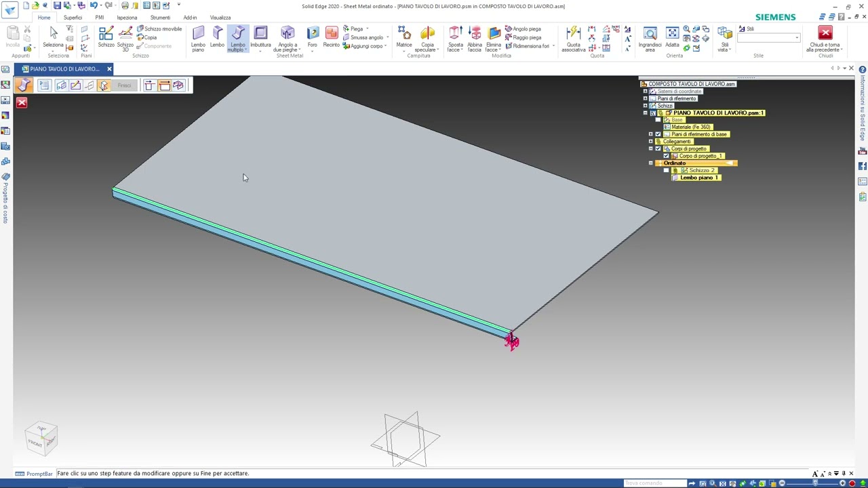Activate the Lembo multiplo tool
Screen dimensions: 868x488
pyautogui.click(x=237, y=39)
